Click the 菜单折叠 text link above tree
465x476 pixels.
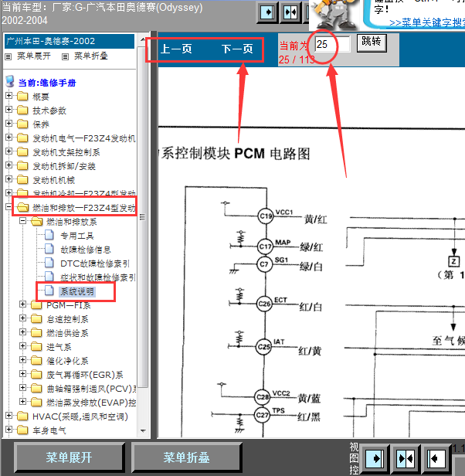coord(91,56)
